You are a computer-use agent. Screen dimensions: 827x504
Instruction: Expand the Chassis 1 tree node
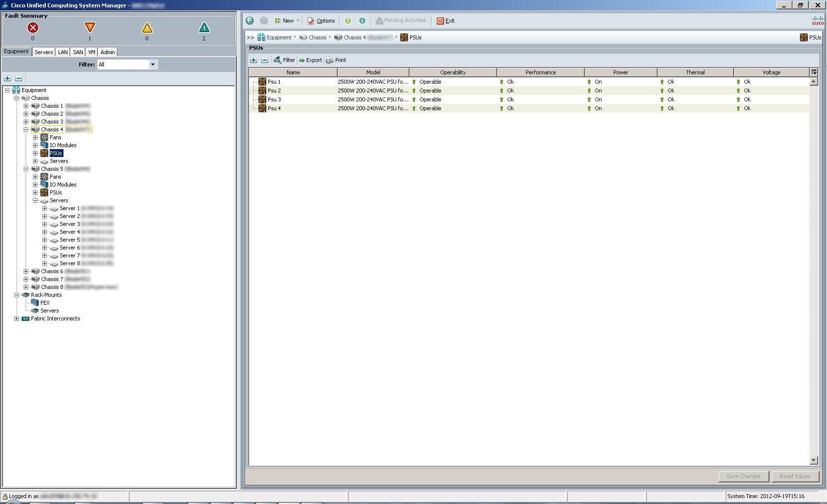(x=26, y=106)
